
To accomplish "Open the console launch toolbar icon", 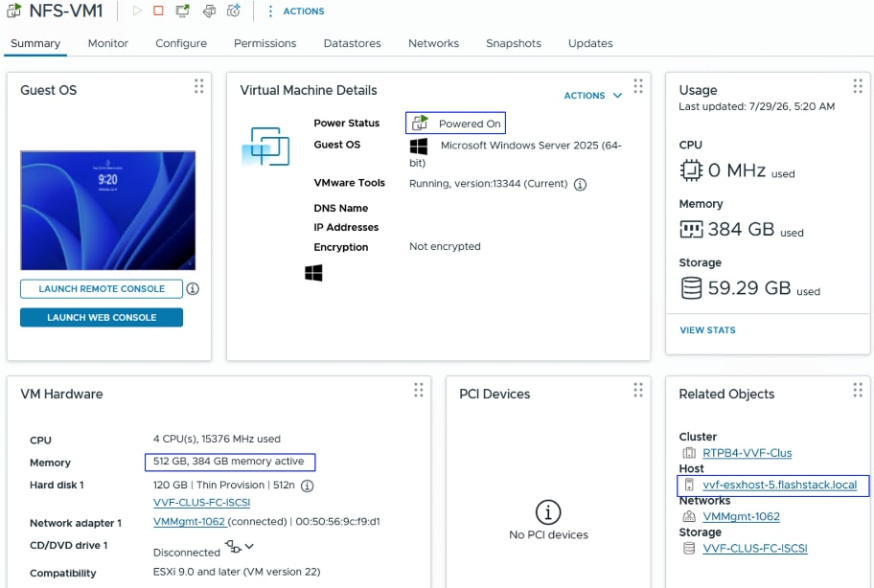I will pyautogui.click(x=182, y=11).
